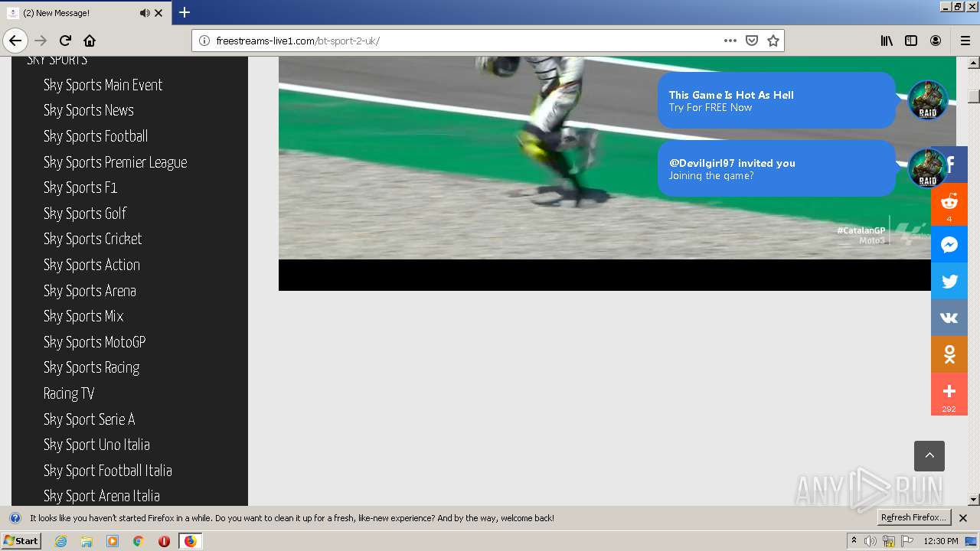Image resolution: width=980 pixels, height=551 pixels.
Task: Open Sky Sports Golf channel
Action: pos(85,214)
